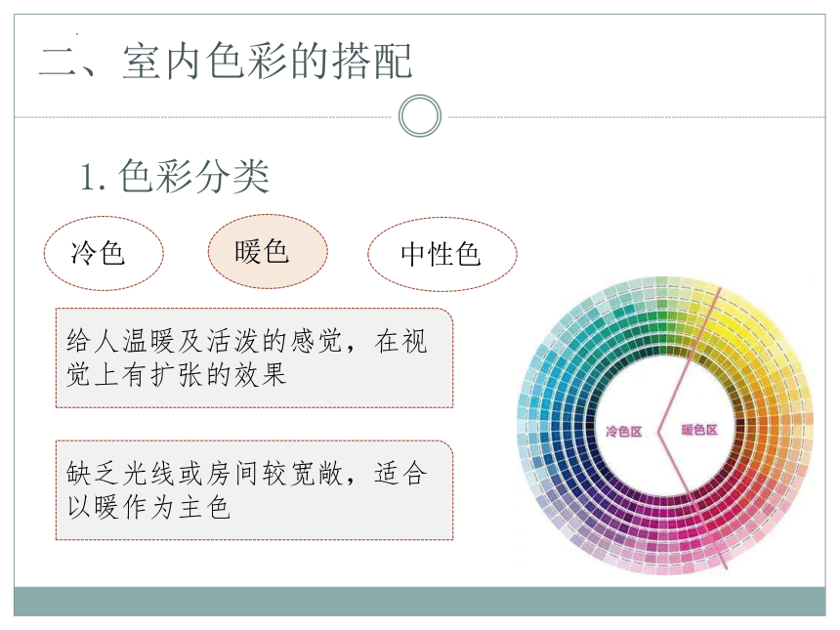This screenshot has height=630, width=840.
Task: Select text box about 温暖及活泼的感觉
Action: 255,357
